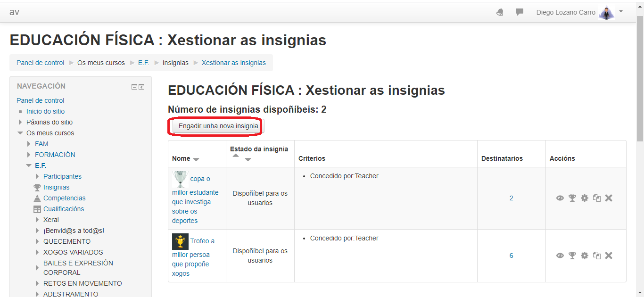Edit settings of the 'copa' badge

pos(585,198)
